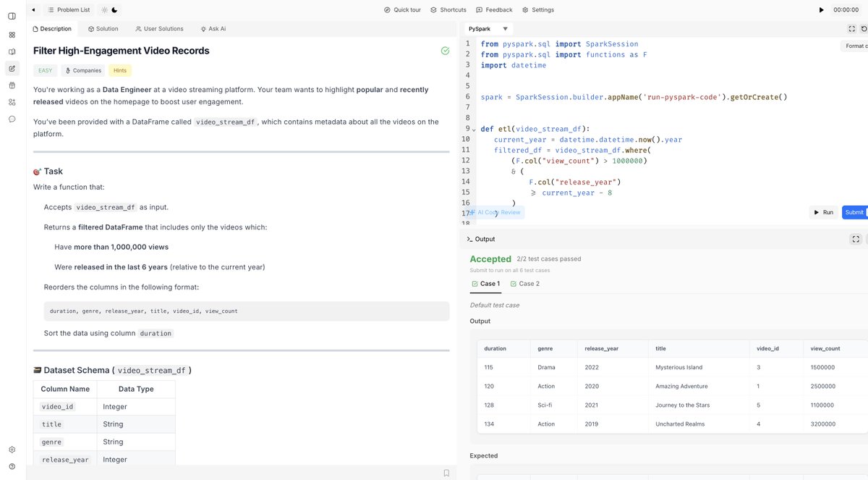Click the Accepted status text
Viewport: 868px width, 480px height.
click(490, 258)
